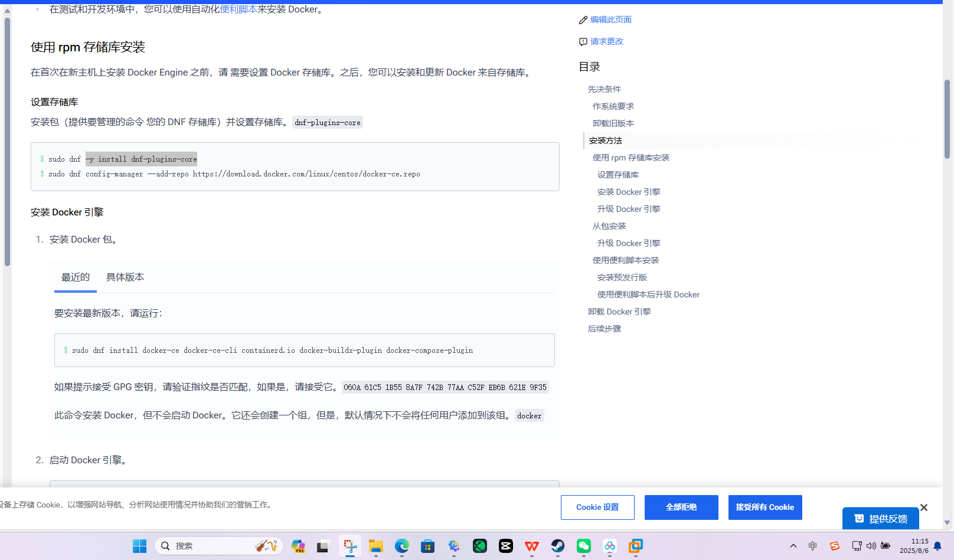
Task: Click the sudo dnf install docker-ce command
Action: (x=273, y=351)
